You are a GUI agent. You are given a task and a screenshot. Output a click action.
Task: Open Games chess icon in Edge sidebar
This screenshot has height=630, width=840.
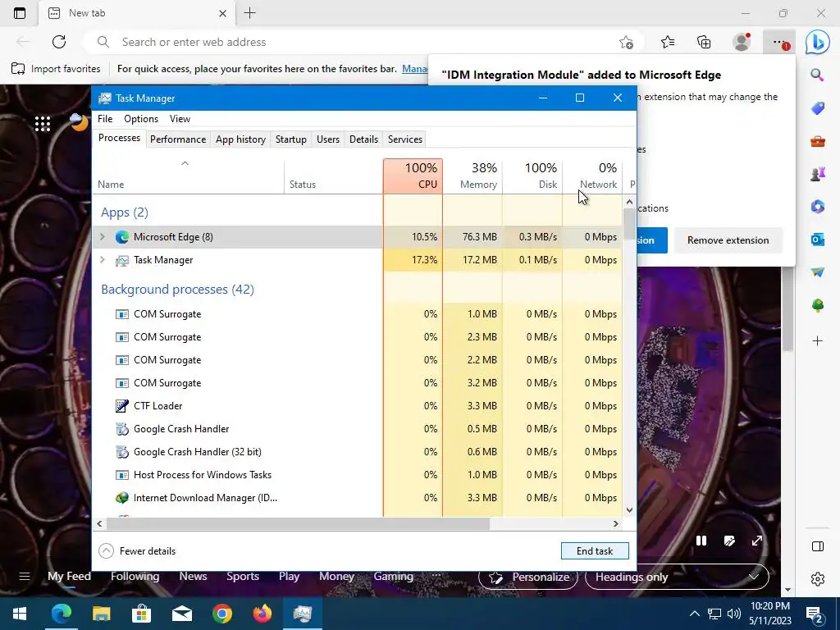point(818,174)
